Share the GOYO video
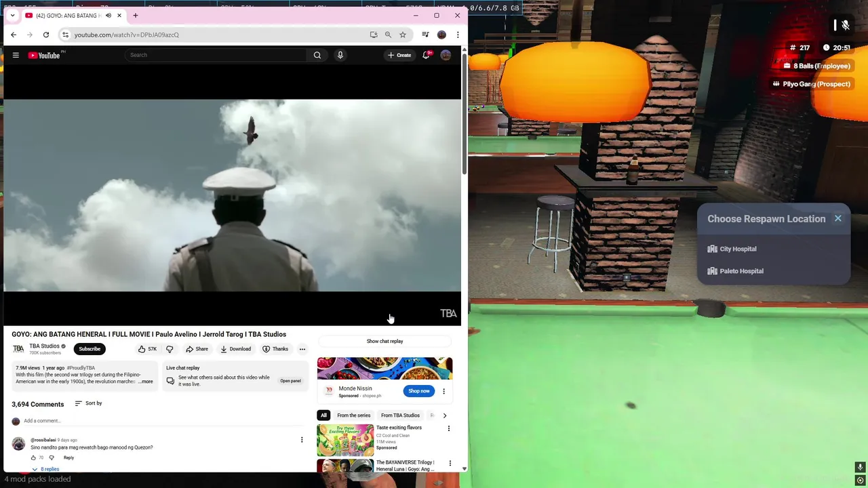868x488 pixels. 197,349
